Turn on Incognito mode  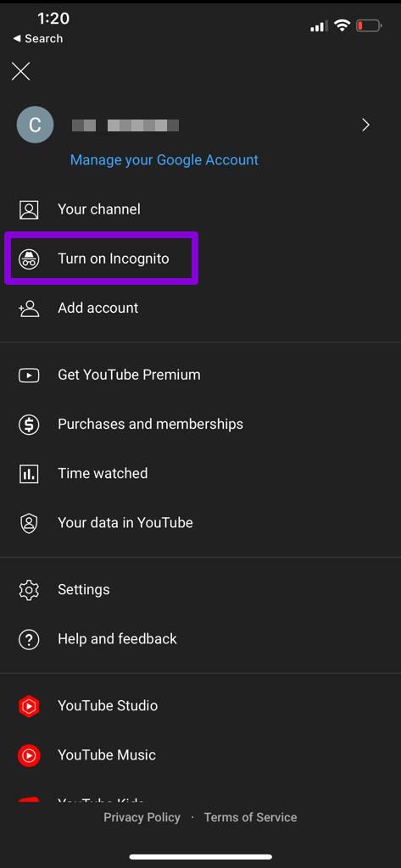[101, 259]
